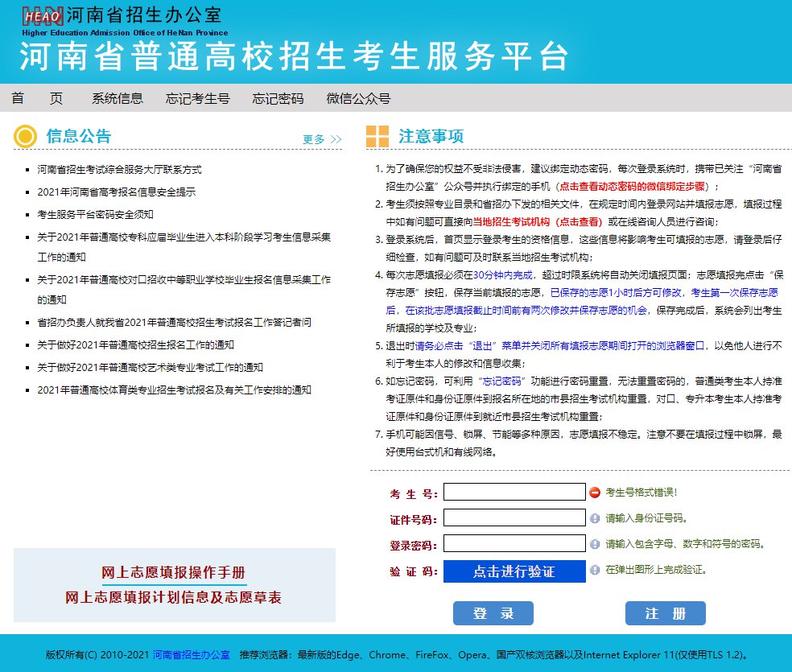Click the blue 点击进行验证 button
Image resolution: width=792 pixels, height=672 pixels.
coord(514,571)
